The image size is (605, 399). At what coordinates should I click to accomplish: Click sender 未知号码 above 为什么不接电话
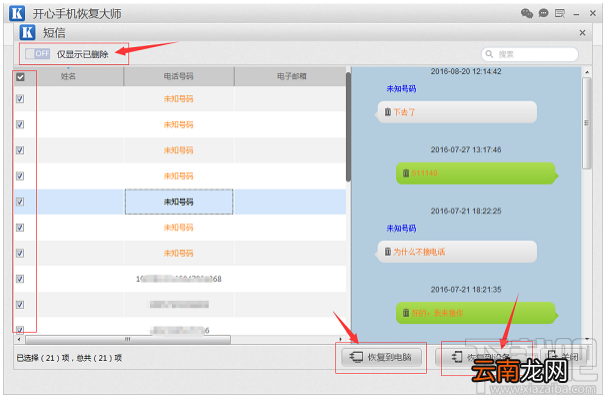tap(401, 228)
